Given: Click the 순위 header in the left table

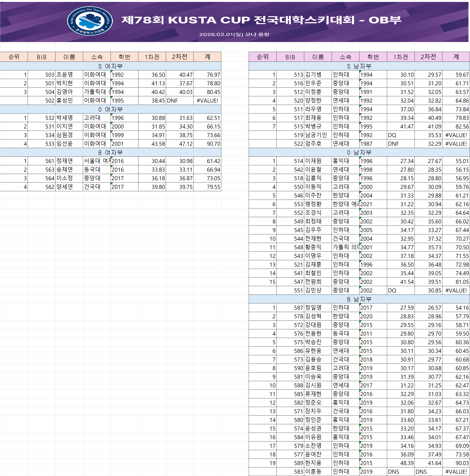Looking at the screenshot, I should click(14, 57).
